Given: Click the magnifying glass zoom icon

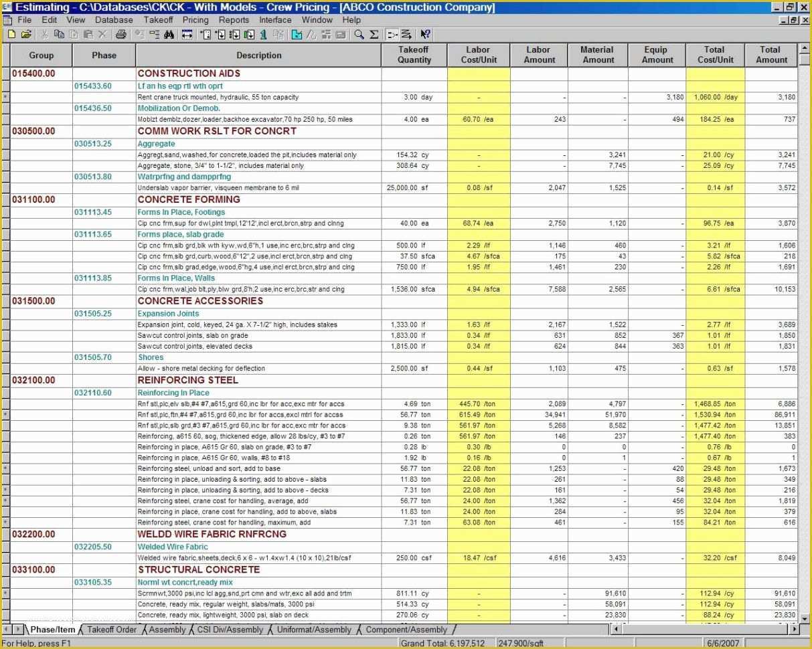Looking at the screenshot, I should pos(359,34).
